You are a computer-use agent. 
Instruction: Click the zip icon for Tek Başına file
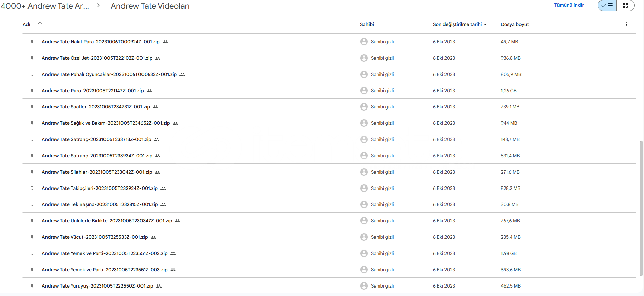tap(32, 204)
